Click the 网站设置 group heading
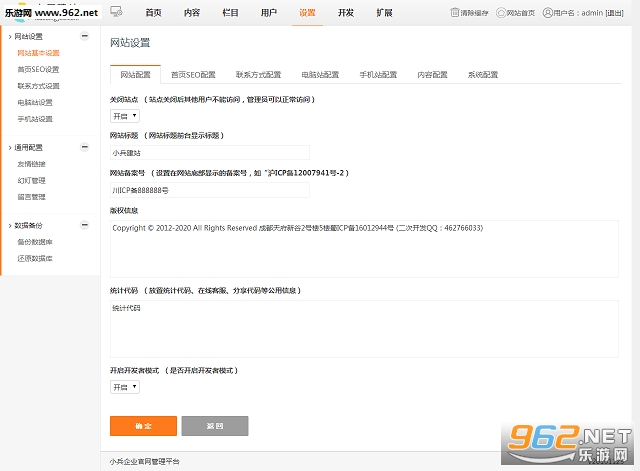 pos(29,36)
